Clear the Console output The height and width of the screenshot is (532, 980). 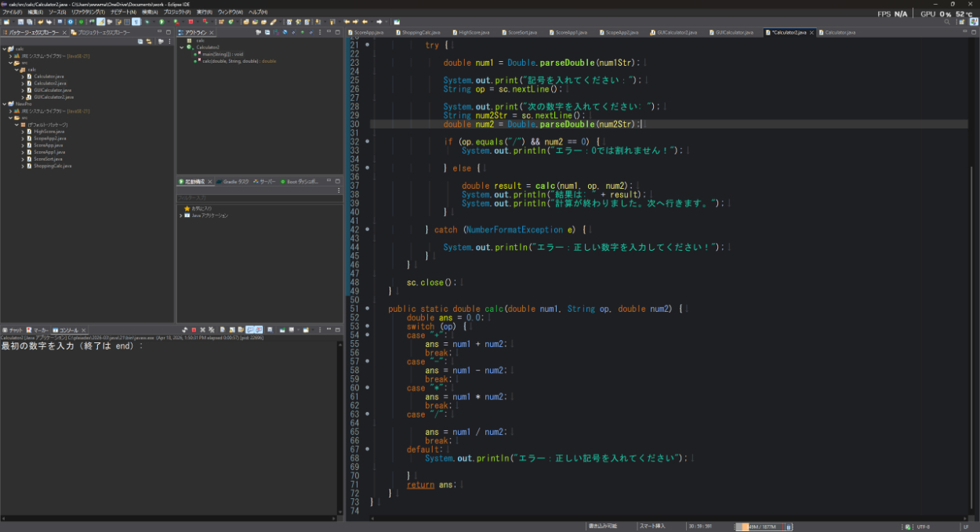(x=222, y=330)
